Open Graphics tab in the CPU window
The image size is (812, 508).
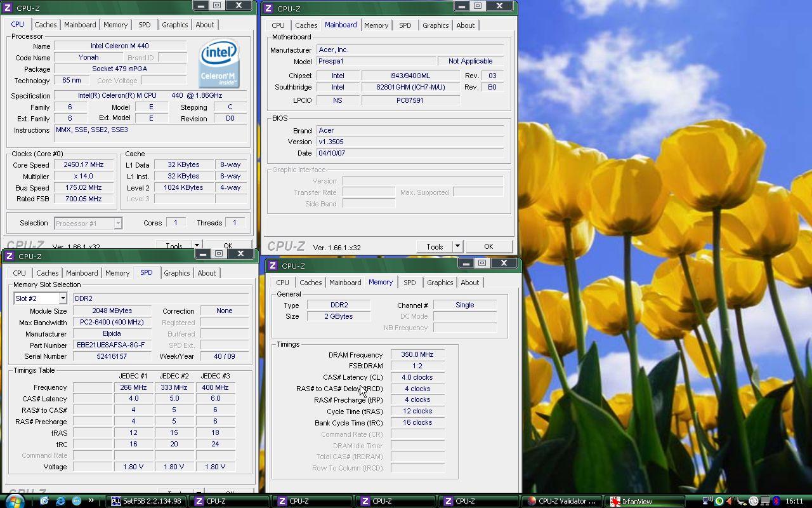tap(174, 25)
